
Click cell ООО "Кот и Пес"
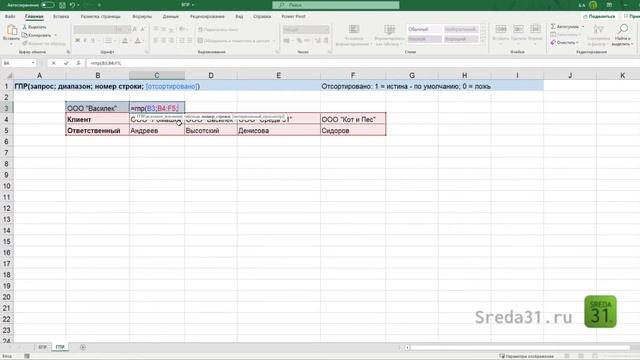click(x=353, y=119)
